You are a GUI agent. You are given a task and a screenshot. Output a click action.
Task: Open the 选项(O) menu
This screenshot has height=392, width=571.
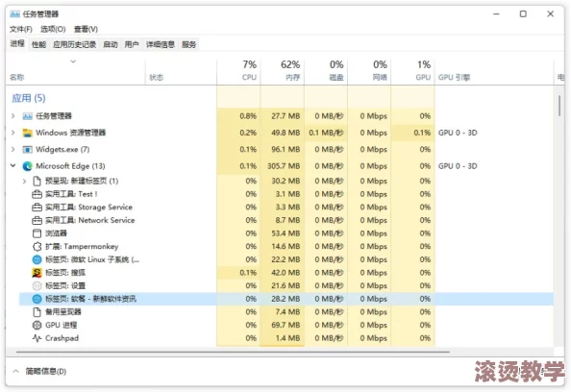(x=53, y=29)
